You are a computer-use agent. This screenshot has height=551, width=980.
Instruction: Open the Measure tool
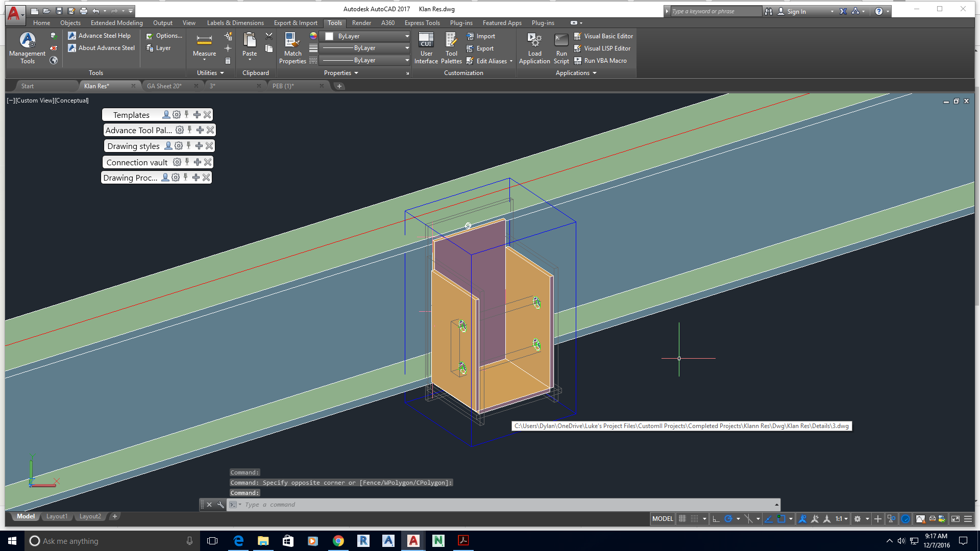coord(204,47)
